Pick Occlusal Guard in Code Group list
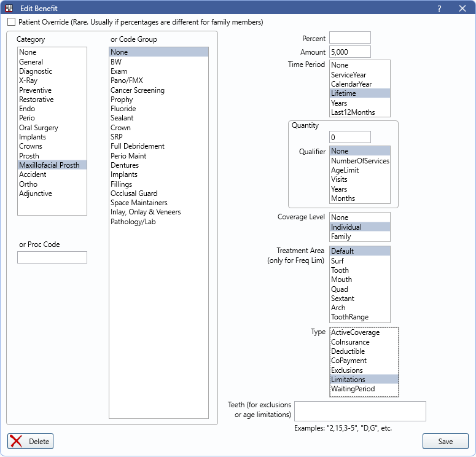476x457 pixels. [x=133, y=193]
